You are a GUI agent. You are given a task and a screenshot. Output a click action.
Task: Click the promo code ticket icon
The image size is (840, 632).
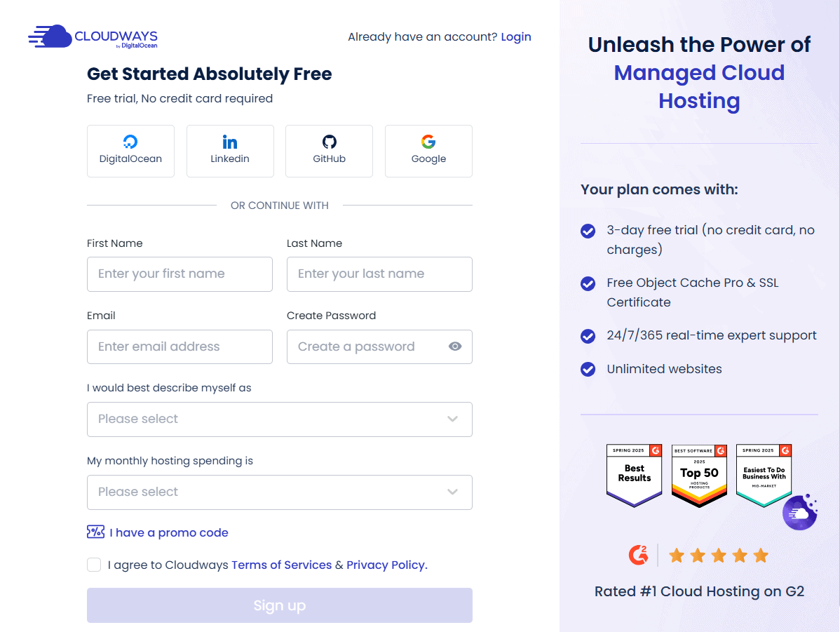[x=95, y=532]
